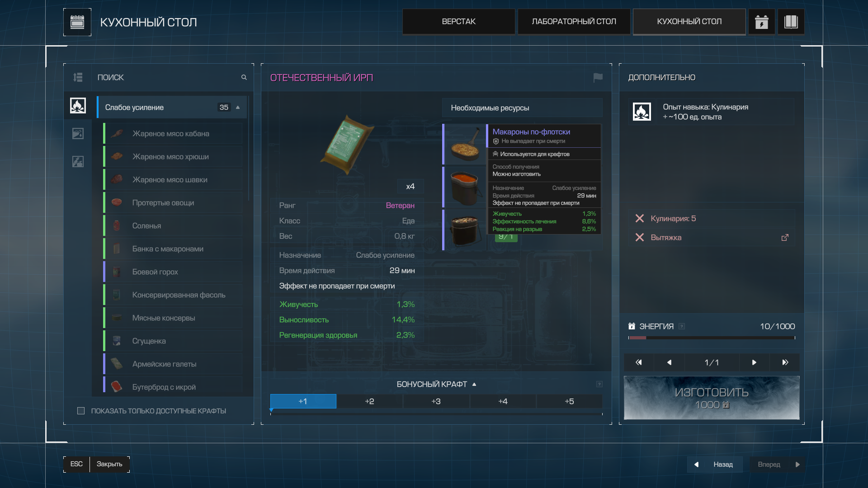Select the black pot porridge ingredient
This screenshot has height=488, width=868.
coord(465,230)
